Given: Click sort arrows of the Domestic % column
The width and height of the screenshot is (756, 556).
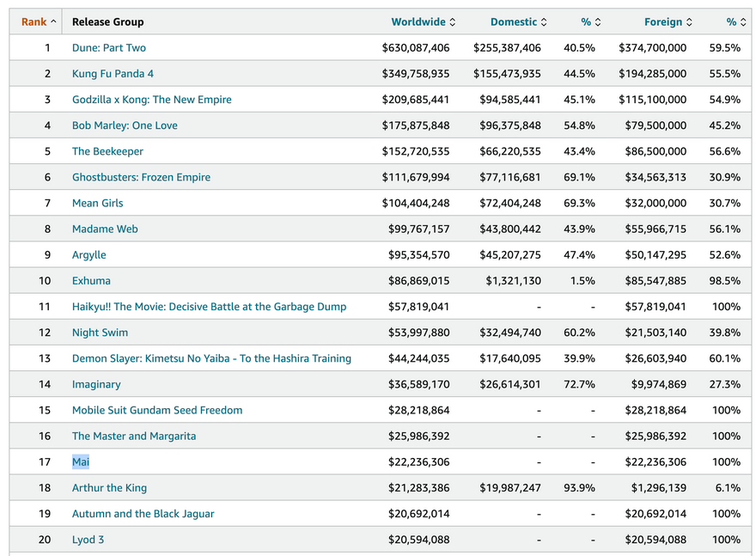Looking at the screenshot, I should coord(598,21).
